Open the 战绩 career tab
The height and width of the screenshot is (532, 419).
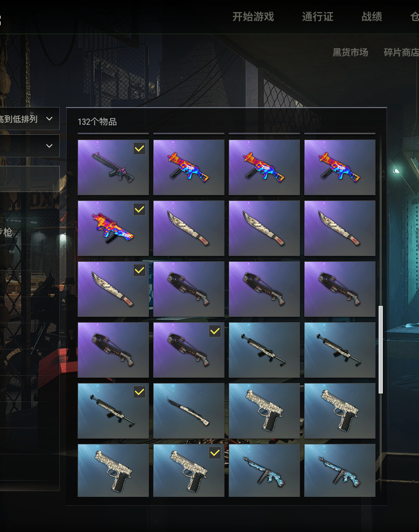[x=372, y=16]
